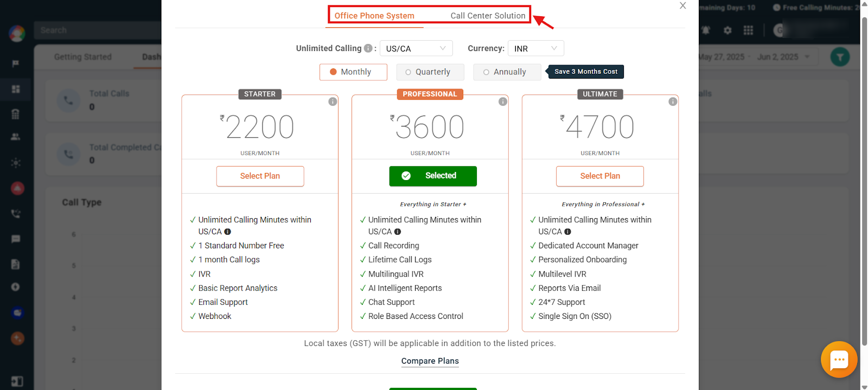This screenshot has height=390, width=868.
Task: Open info icon on Ultimate plan card
Action: tap(673, 101)
